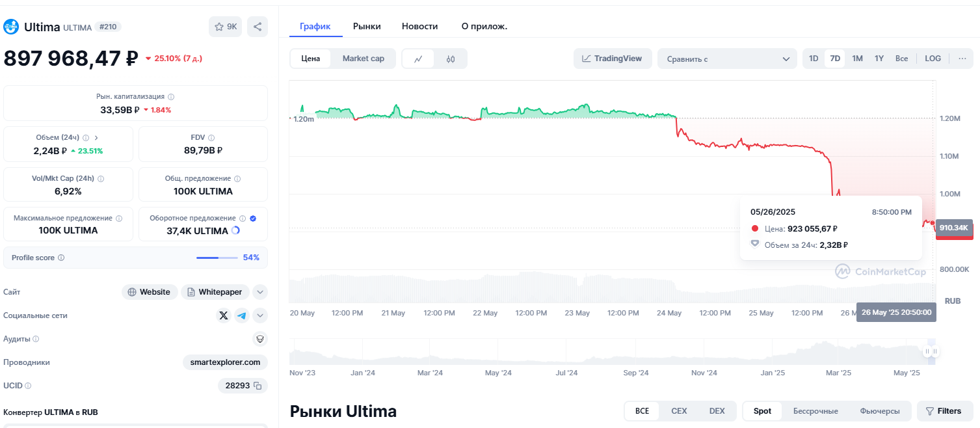This screenshot has height=428, width=980.
Task: Open Volume (24h) info icon
Action: click(86, 137)
